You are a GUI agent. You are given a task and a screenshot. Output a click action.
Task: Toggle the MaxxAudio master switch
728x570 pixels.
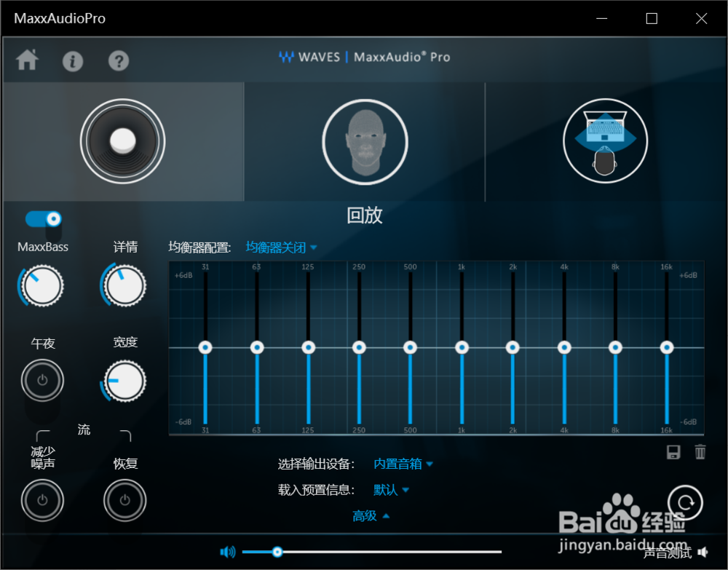tap(43, 218)
